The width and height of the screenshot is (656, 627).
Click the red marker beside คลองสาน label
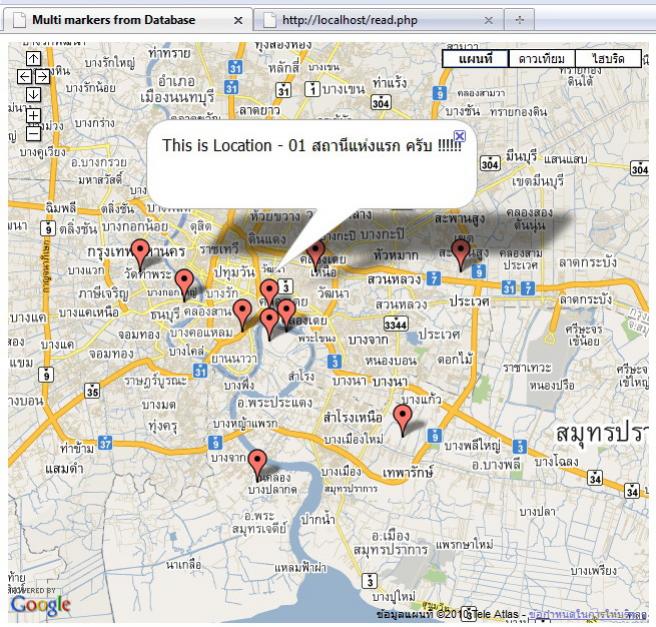coord(242,315)
